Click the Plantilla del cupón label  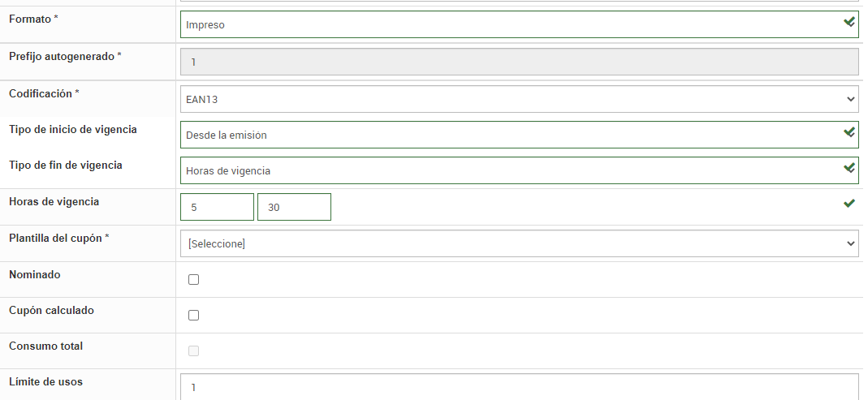tap(56, 238)
